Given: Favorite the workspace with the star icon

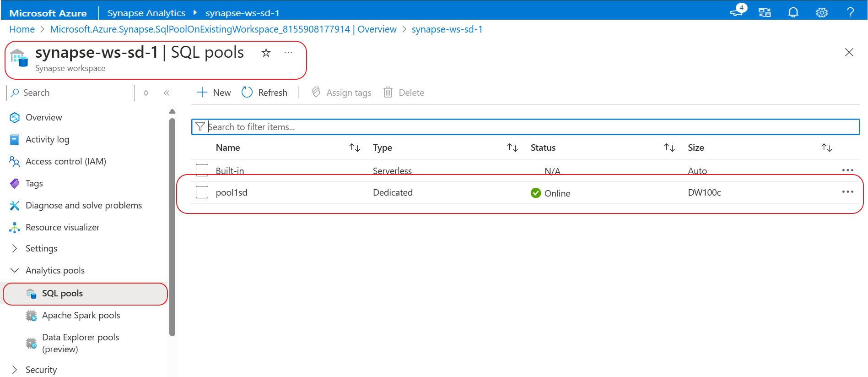Looking at the screenshot, I should coord(266,53).
